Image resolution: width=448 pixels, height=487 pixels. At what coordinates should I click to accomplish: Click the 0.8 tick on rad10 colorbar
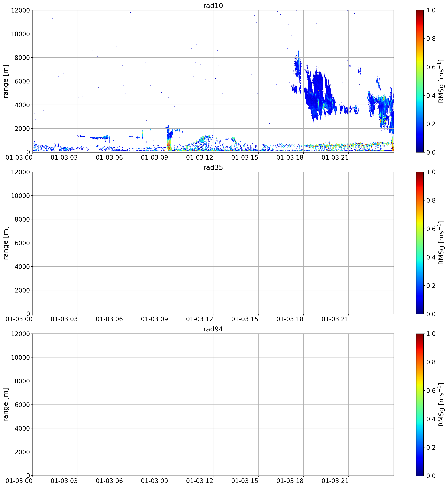431,39
